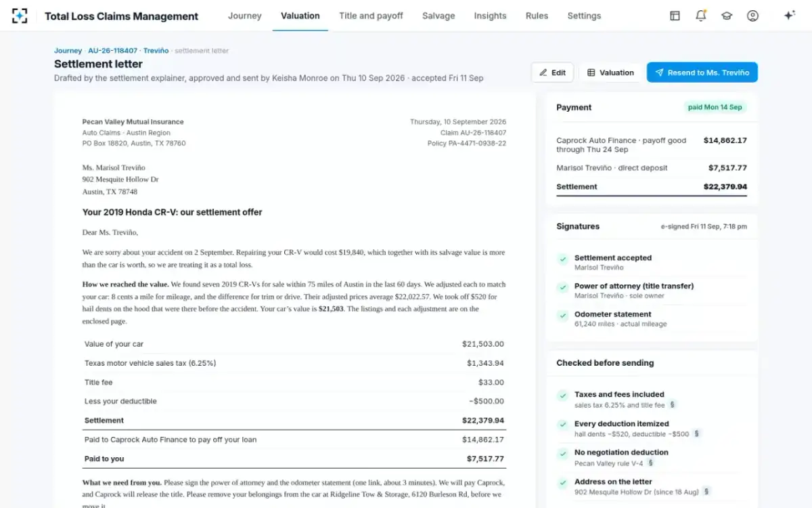The width and height of the screenshot is (812, 508).
Task: Open the § citation for sales tax check
Action: [x=672, y=404]
